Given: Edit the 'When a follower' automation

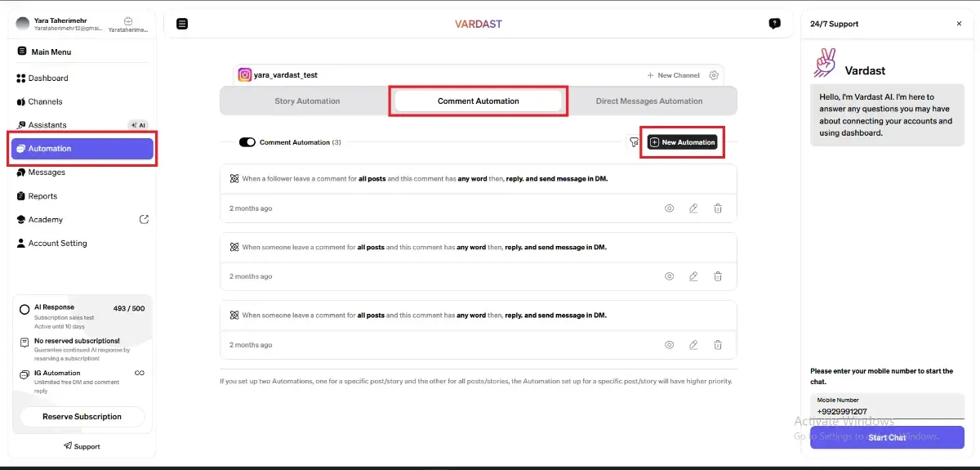Looking at the screenshot, I should point(693,208).
